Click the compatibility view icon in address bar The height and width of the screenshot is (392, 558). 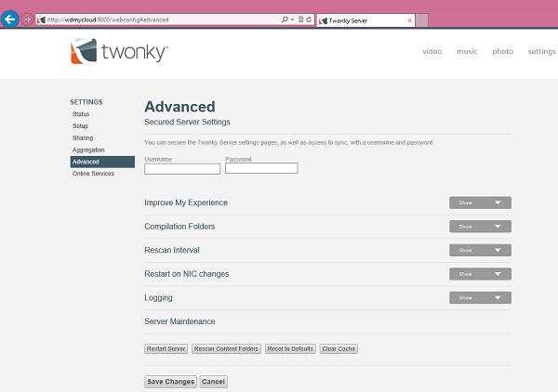(300, 20)
